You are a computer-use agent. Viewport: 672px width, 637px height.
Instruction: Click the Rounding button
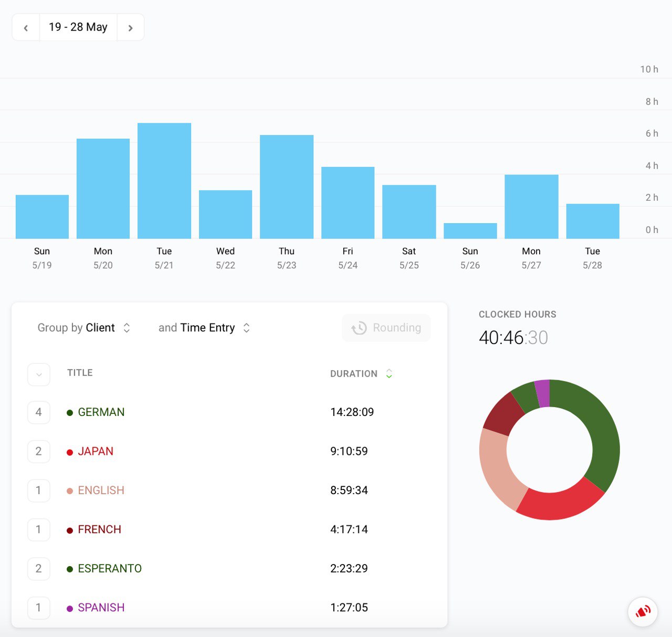pos(386,328)
